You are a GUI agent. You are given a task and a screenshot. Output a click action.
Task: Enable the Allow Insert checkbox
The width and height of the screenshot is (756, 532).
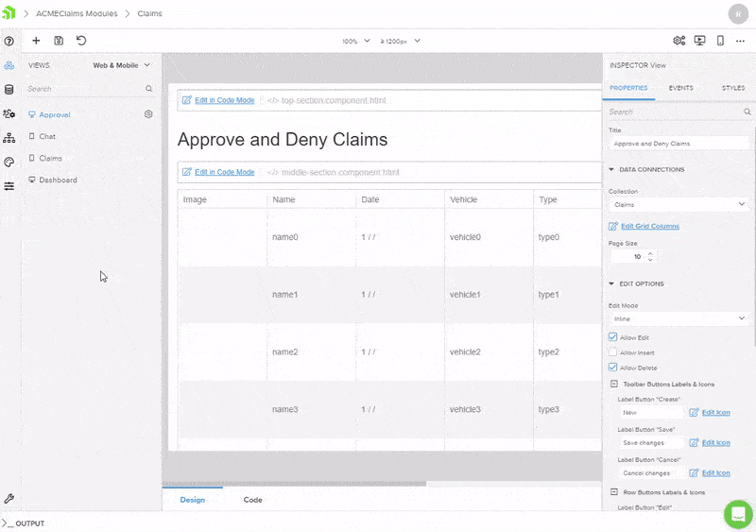[613, 352]
